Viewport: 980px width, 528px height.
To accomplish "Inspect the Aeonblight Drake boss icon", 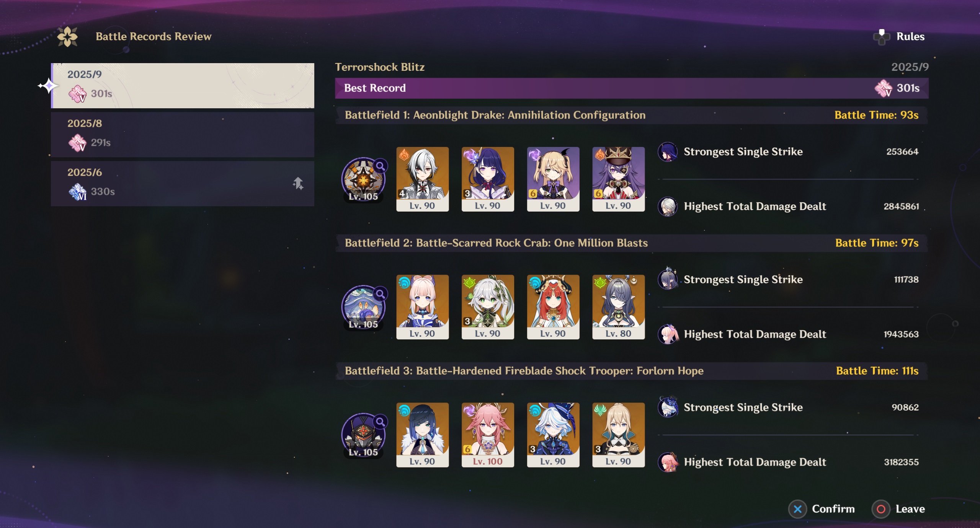I will pyautogui.click(x=363, y=179).
